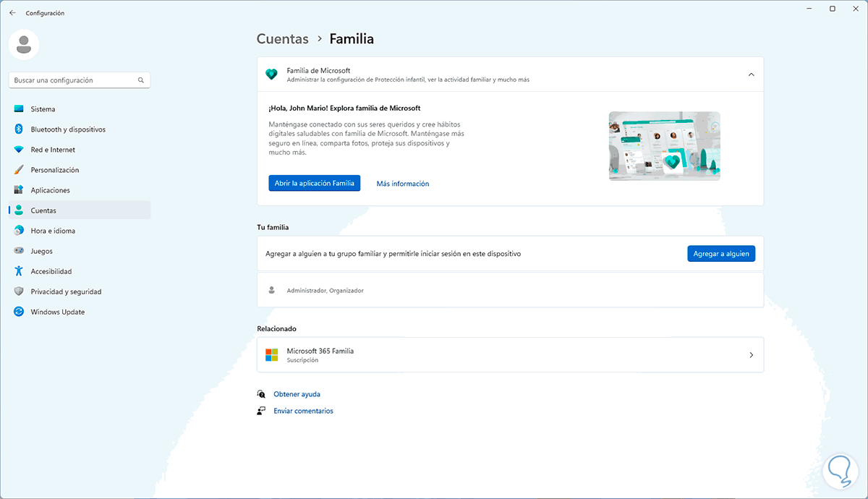
Task: Open the Más información link
Action: click(403, 184)
